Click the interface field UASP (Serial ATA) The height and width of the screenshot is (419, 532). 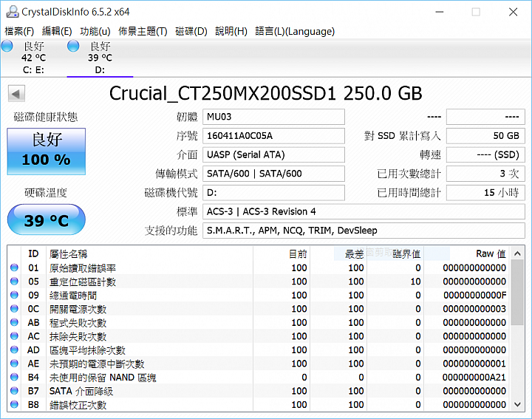[273, 154]
